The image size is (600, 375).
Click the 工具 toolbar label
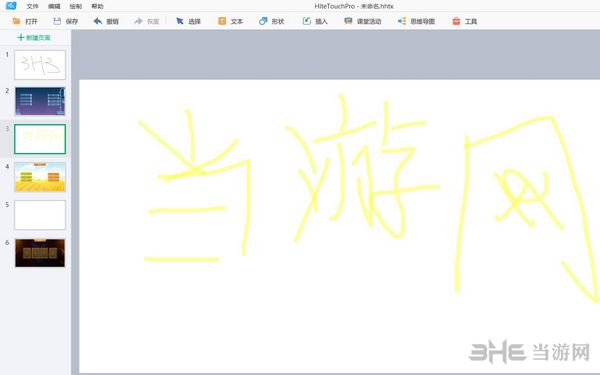coord(471,21)
